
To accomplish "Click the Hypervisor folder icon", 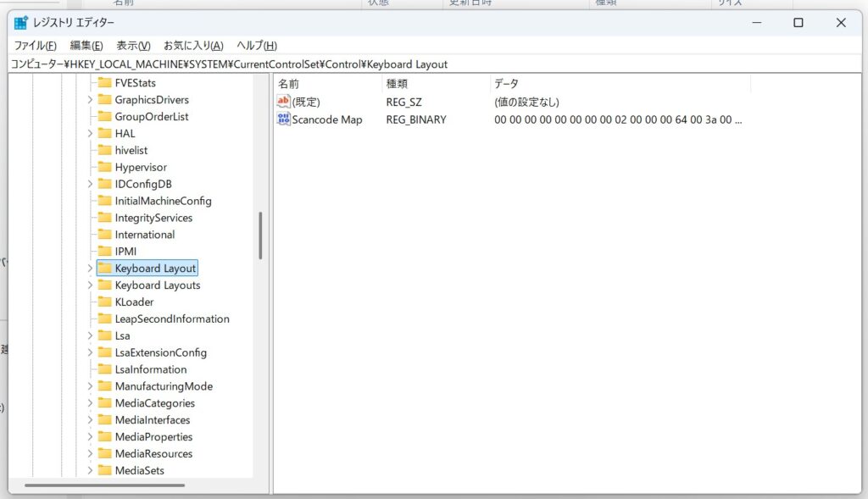I will tap(105, 167).
